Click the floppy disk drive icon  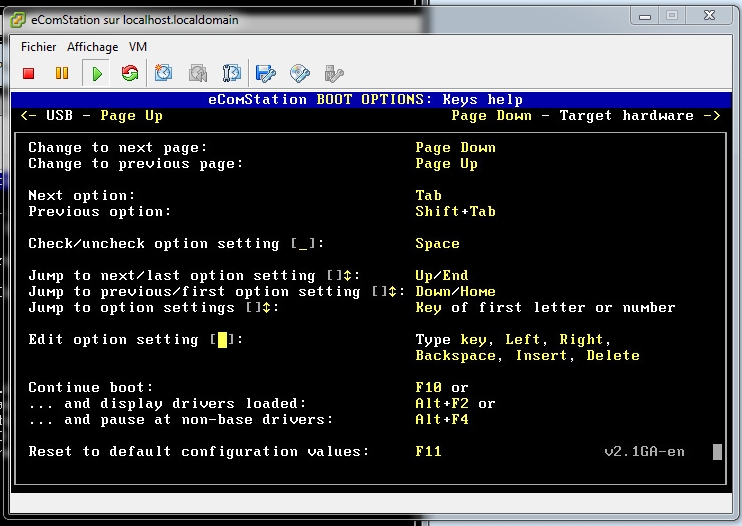[266, 73]
